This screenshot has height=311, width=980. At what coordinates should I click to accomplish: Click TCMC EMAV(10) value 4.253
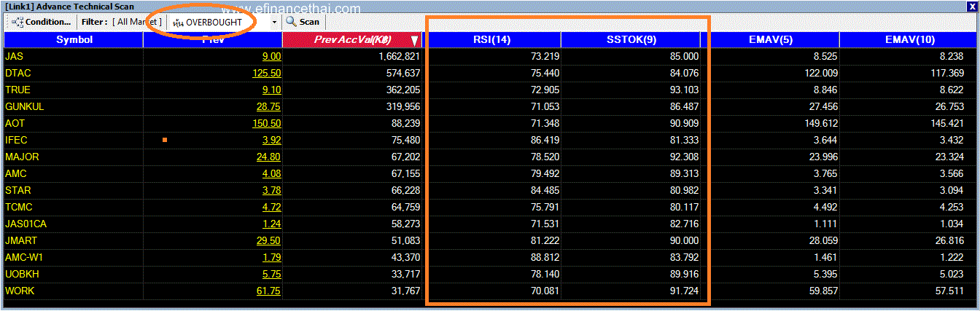(x=953, y=207)
